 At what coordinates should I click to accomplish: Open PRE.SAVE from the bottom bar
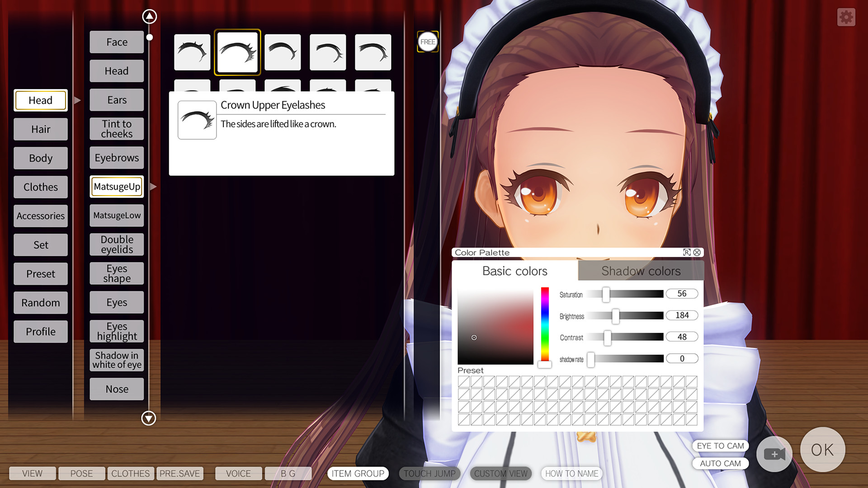180,474
